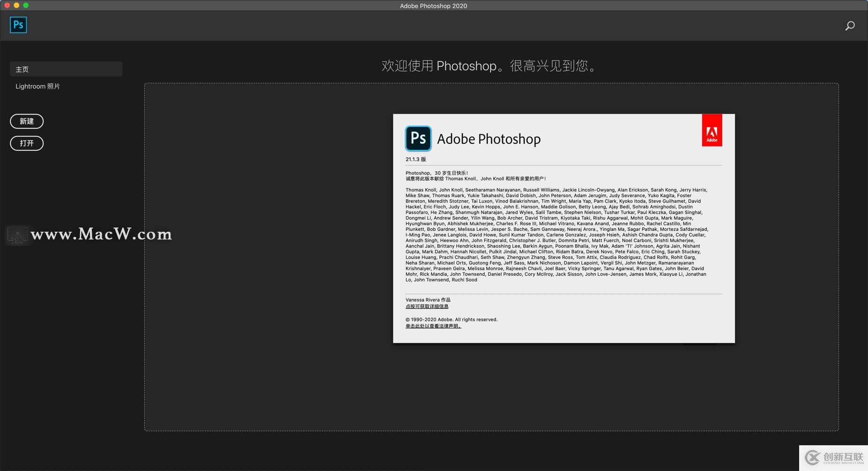Click the 21.1.3 版 version text
The width and height of the screenshot is (868, 471).
point(416,159)
